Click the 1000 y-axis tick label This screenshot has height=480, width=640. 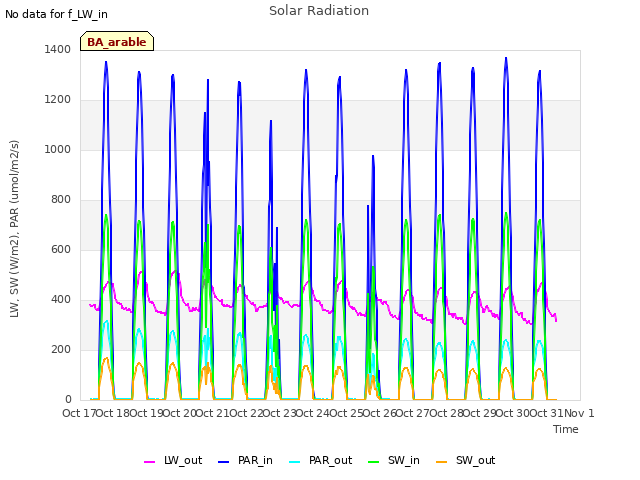coord(58,149)
